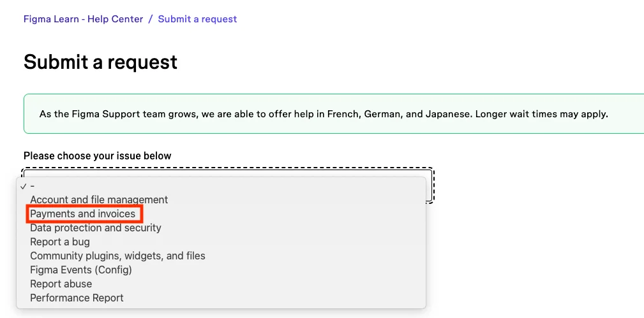Open Figma Learn - Help Center breadcrumb link
644x318 pixels.
(x=83, y=19)
